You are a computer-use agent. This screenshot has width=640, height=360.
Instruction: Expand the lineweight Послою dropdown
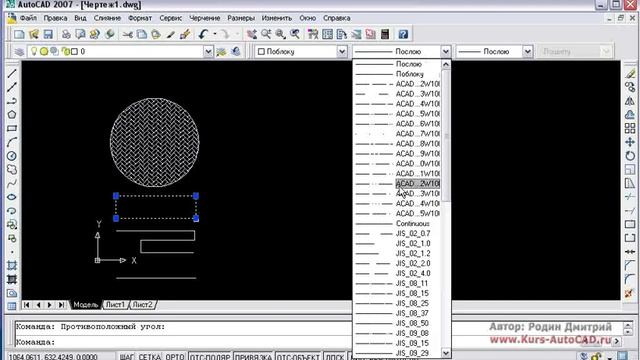[527, 52]
